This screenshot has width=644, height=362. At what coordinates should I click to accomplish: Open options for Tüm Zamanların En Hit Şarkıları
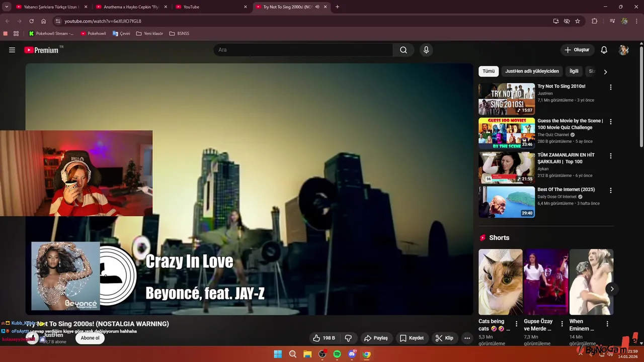(x=611, y=156)
